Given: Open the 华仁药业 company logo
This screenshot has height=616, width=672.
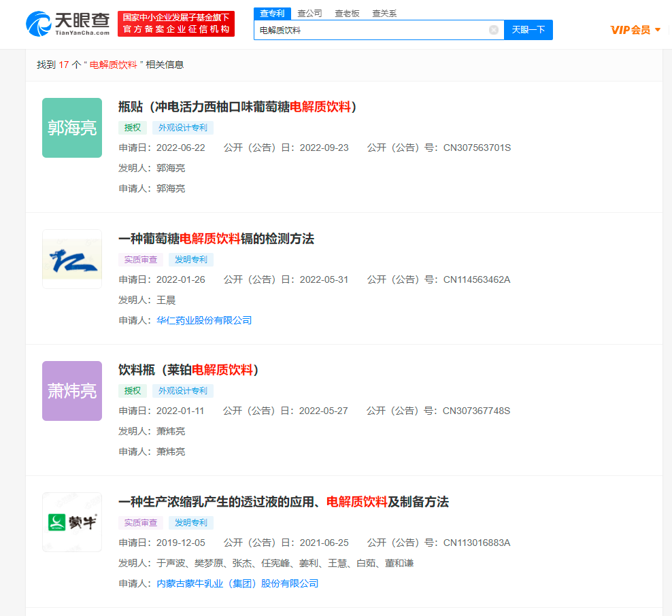Looking at the screenshot, I should [x=72, y=259].
